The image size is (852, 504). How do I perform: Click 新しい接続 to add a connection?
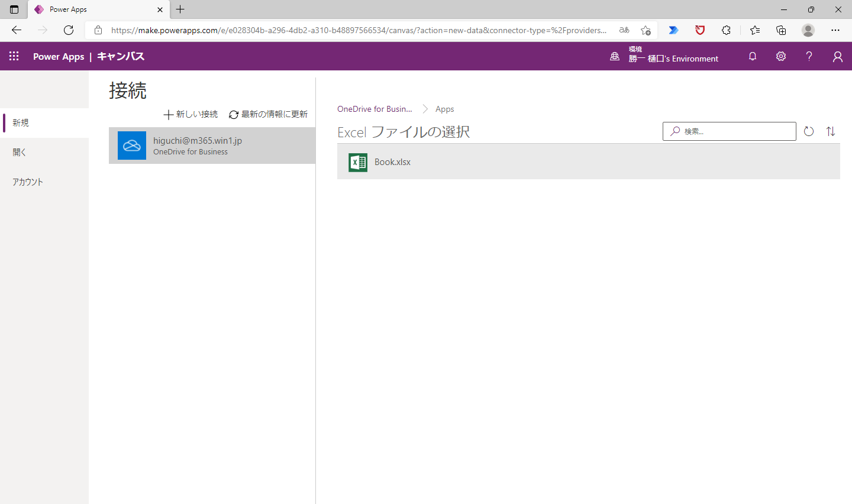pyautogui.click(x=191, y=114)
